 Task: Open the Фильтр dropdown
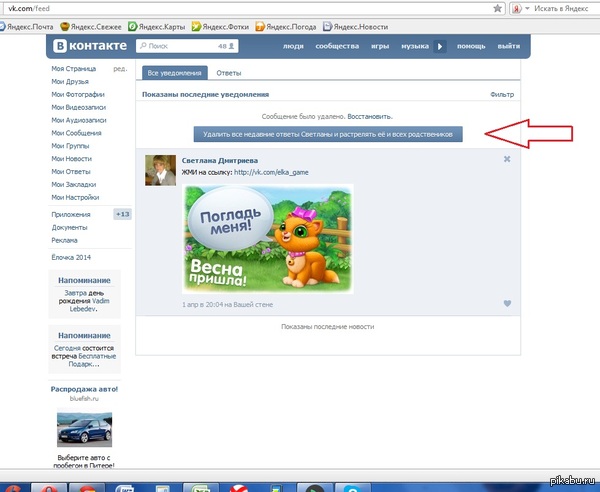[x=502, y=94]
